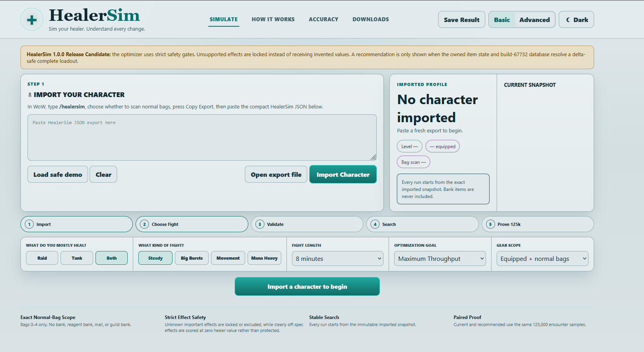Click the HealerSim title text
The image size is (644, 352).
[x=94, y=15]
